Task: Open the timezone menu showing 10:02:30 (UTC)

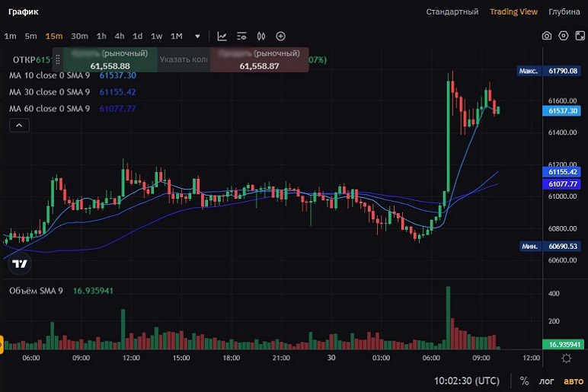Action: pyautogui.click(x=467, y=381)
